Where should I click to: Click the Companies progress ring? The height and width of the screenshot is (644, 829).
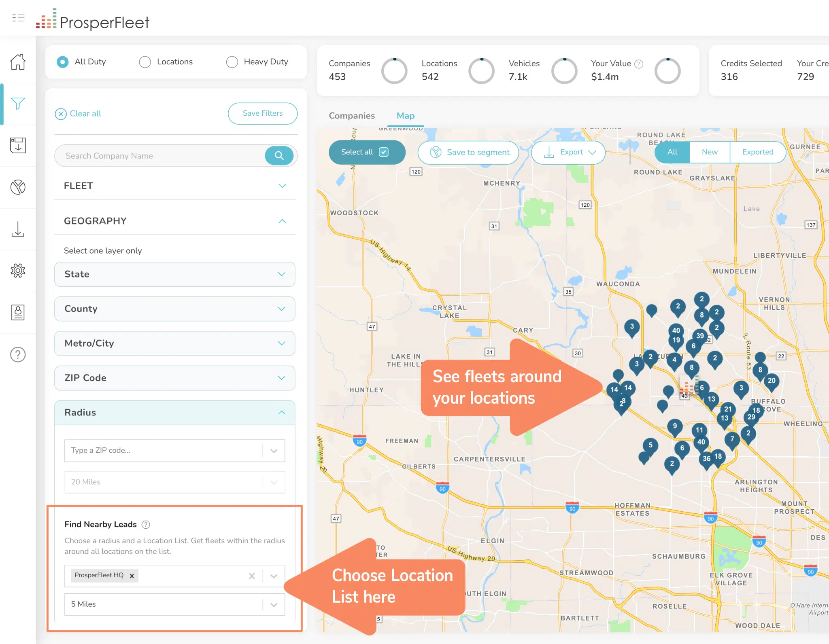point(394,71)
